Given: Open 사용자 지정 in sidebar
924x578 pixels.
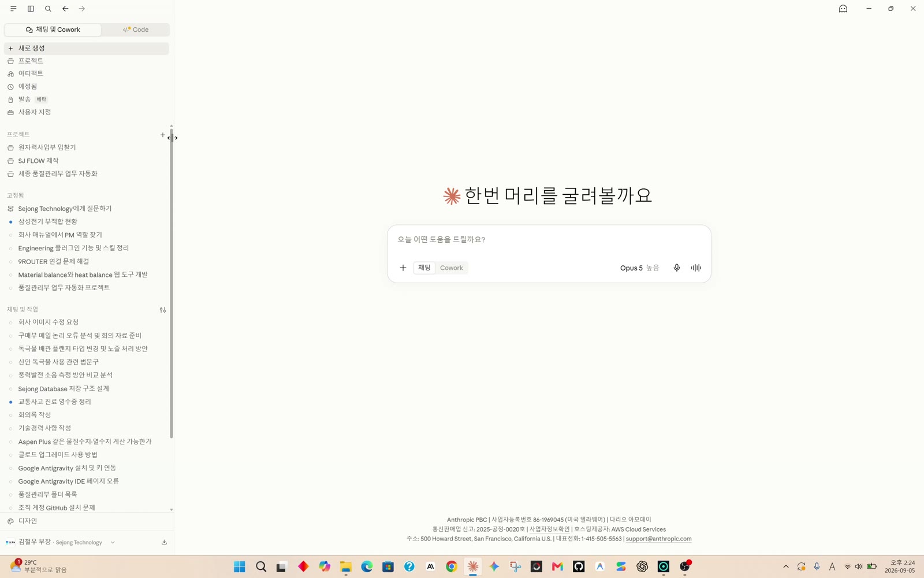Looking at the screenshot, I should pos(87,112).
